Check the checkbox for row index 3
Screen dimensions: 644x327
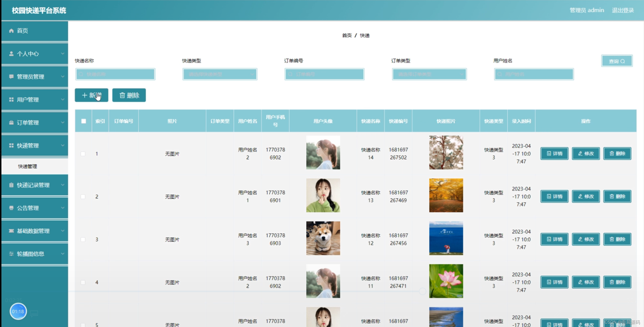pyautogui.click(x=83, y=240)
